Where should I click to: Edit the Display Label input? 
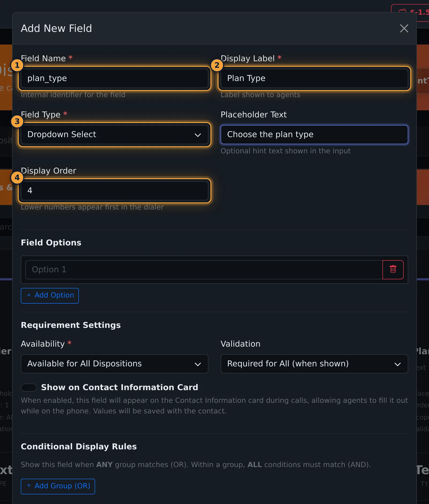314,78
